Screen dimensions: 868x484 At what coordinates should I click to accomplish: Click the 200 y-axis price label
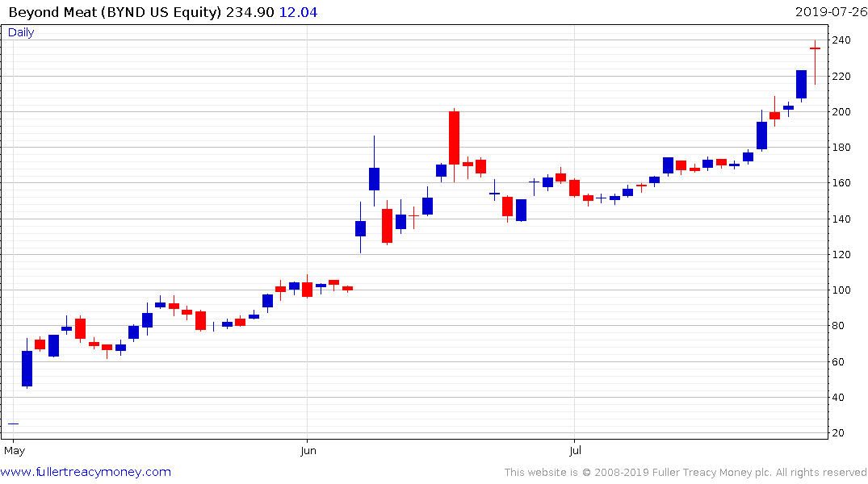pyautogui.click(x=841, y=112)
